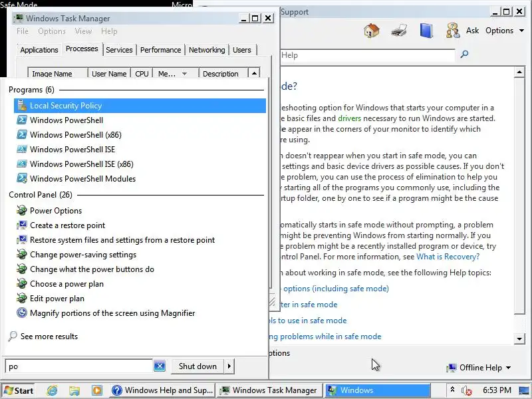The width and height of the screenshot is (532, 399).
Task: Switch to the Services tab
Action: 119,50
